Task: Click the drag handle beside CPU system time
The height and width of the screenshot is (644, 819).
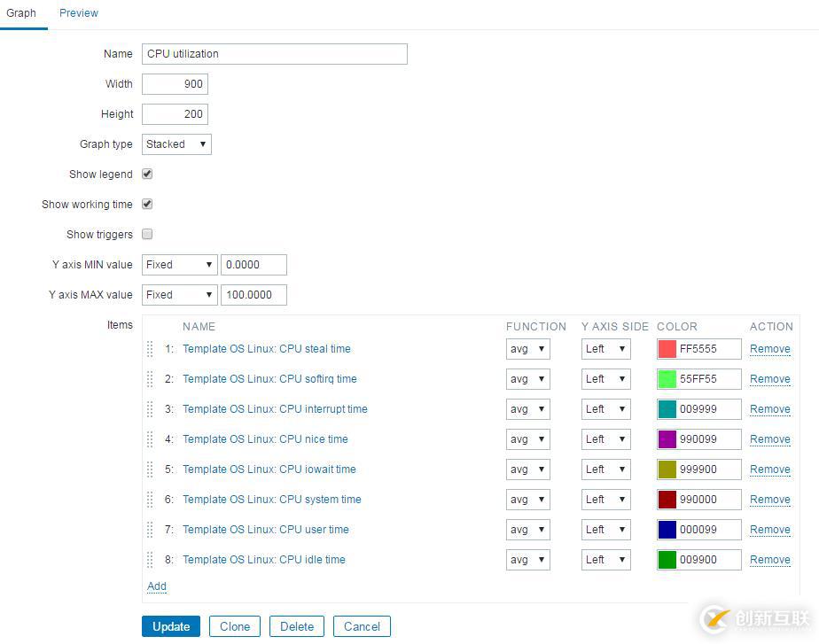Action: [x=150, y=500]
